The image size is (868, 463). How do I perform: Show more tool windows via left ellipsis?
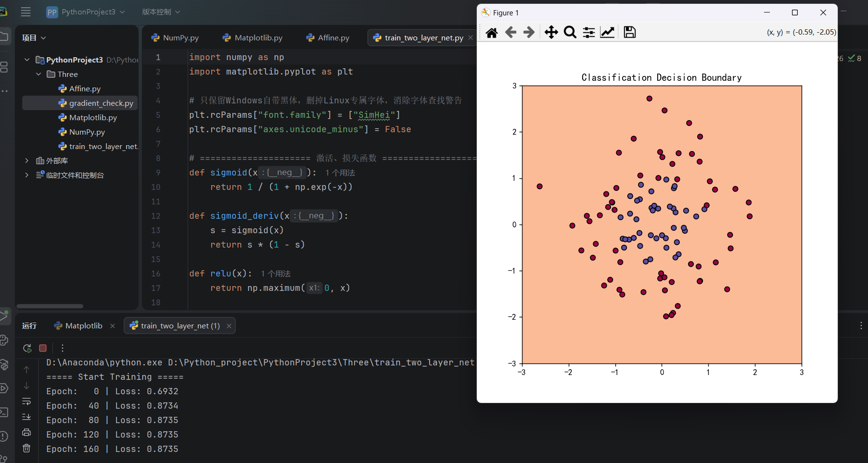pyautogui.click(x=4, y=91)
